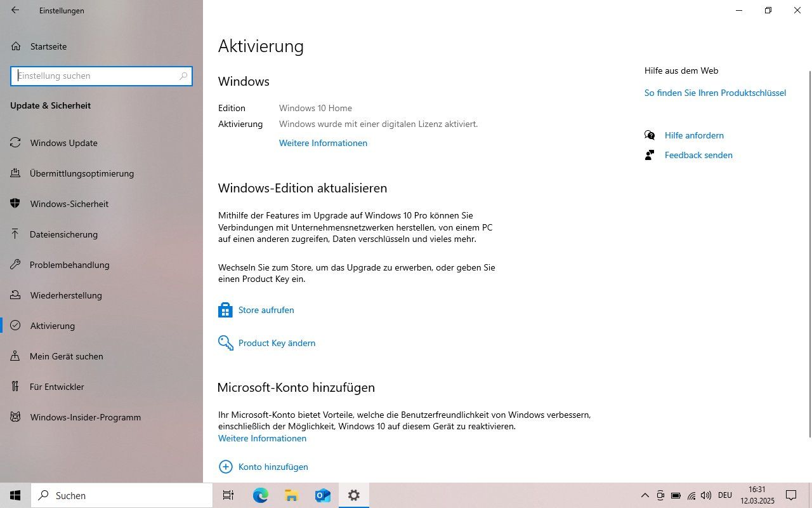The width and height of the screenshot is (812, 508).
Task: Click Windows Update sync icon
Action: tap(15, 143)
